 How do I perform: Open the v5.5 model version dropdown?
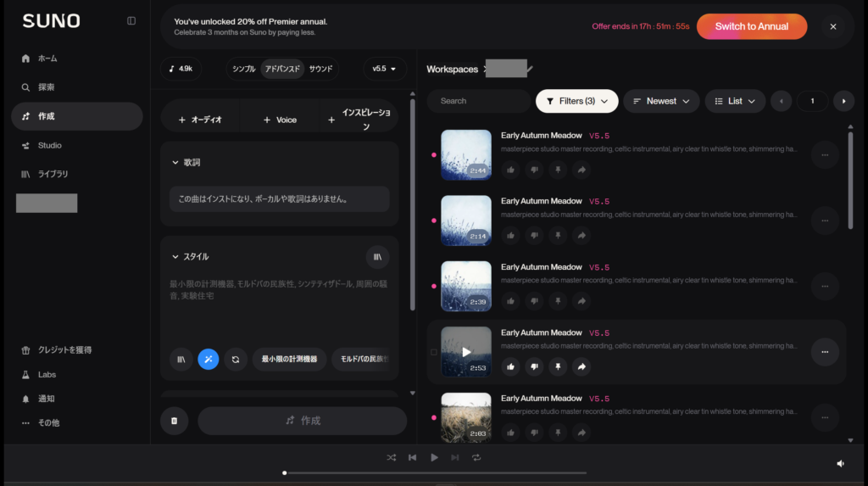tap(384, 69)
